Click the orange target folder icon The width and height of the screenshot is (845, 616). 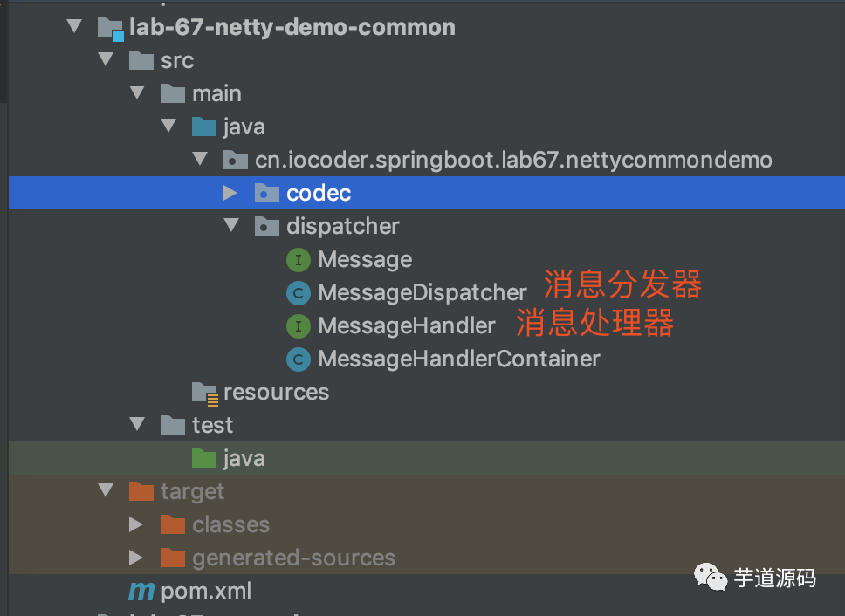pyautogui.click(x=141, y=492)
